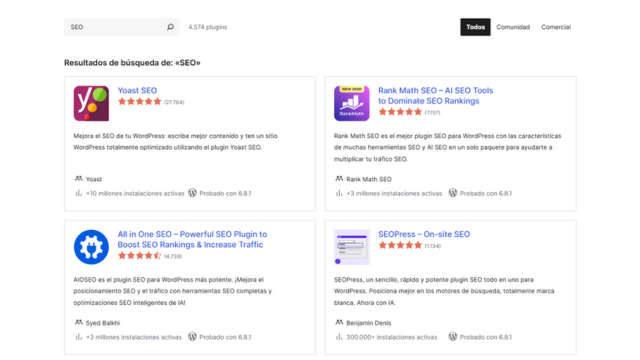Image resolution: width=640 pixels, height=360 pixels.
Task: Click the AIOSEO description paragraph
Action: click(173, 291)
